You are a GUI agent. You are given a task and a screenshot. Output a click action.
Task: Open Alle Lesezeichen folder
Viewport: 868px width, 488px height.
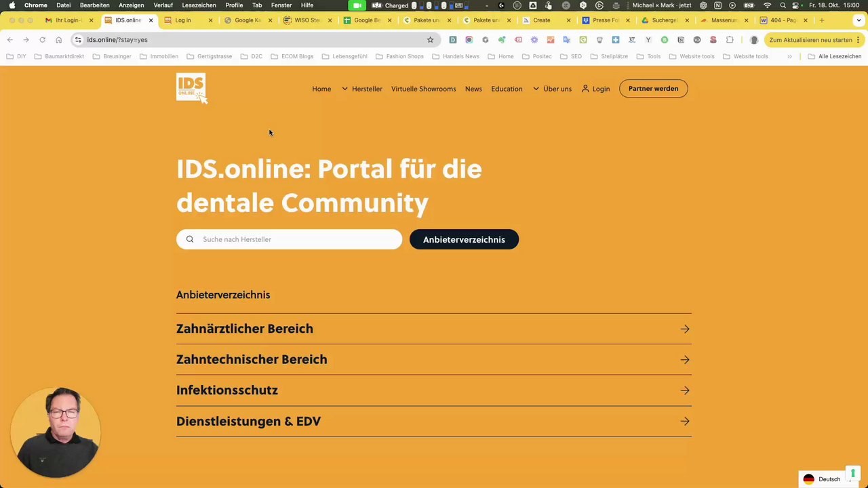[x=835, y=56]
